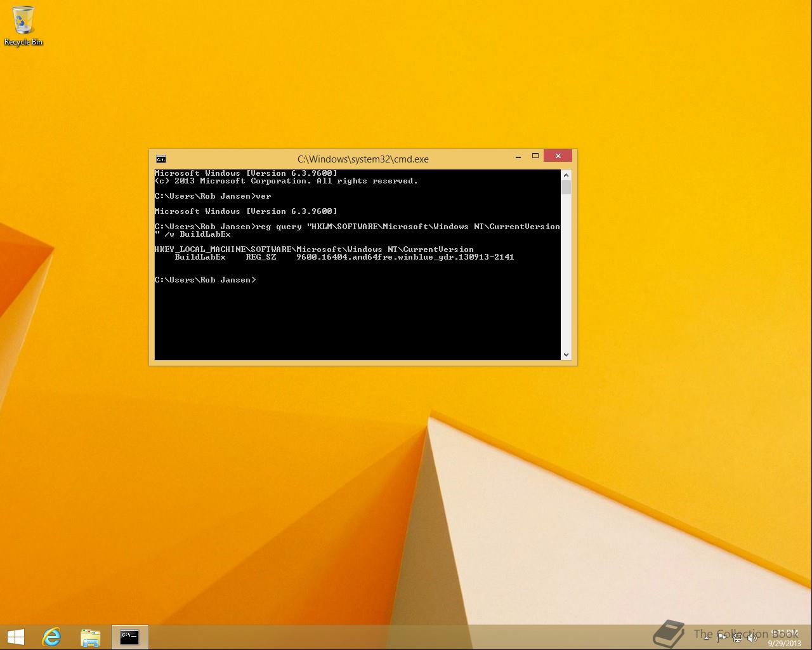
Task: Minimize the cmd.exe window
Action: pos(518,157)
